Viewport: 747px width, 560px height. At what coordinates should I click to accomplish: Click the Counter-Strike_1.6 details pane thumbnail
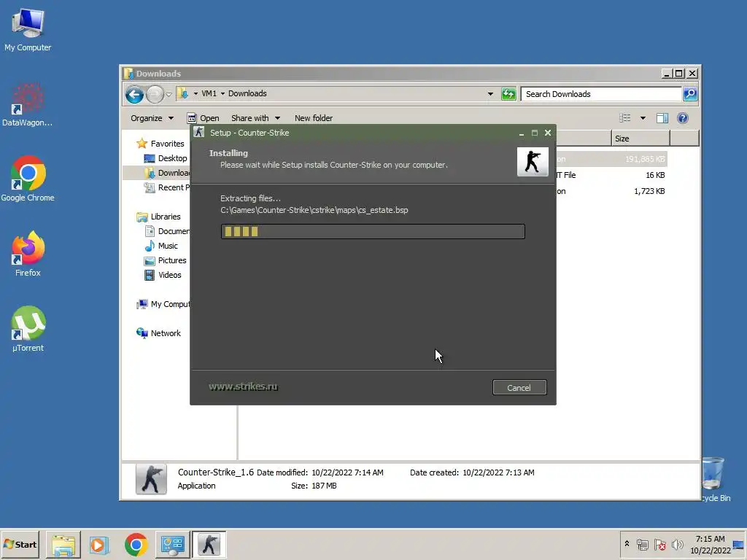tap(151, 479)
